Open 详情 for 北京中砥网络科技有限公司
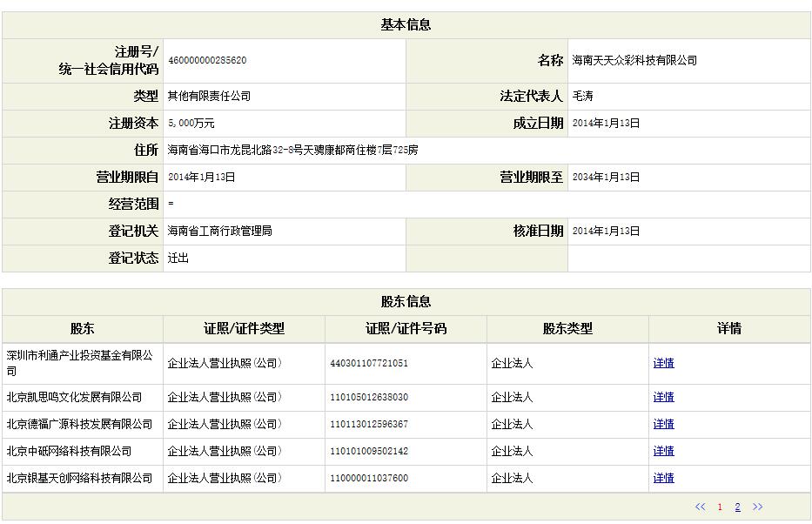 coord(663,451)
